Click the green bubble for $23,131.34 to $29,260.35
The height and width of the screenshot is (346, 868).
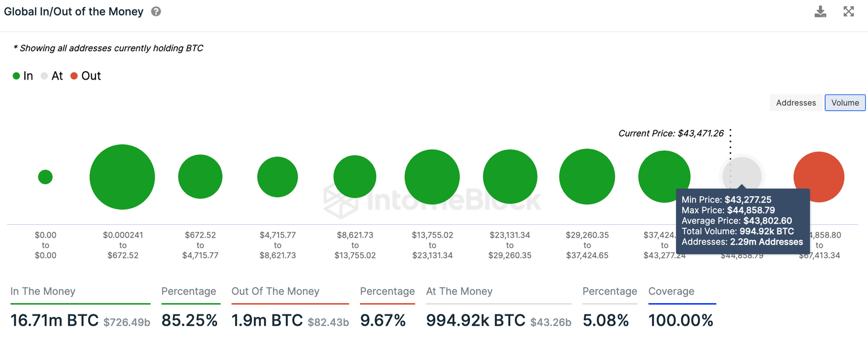[510, 176]
